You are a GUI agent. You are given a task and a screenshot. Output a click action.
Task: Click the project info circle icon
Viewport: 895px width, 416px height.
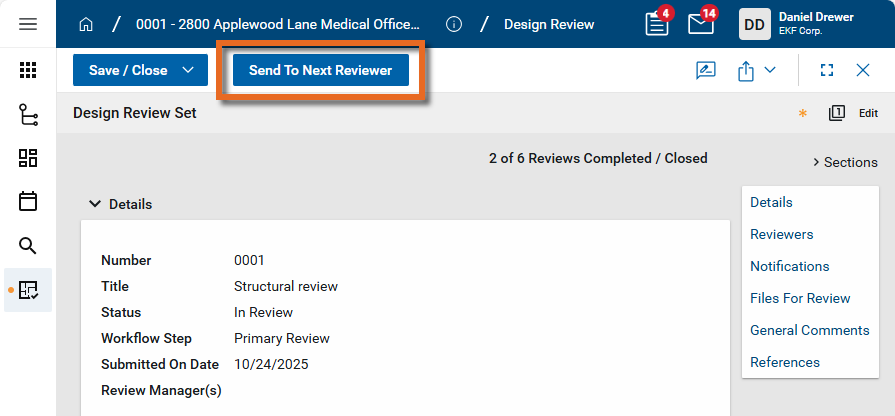(x=454, y=24)
